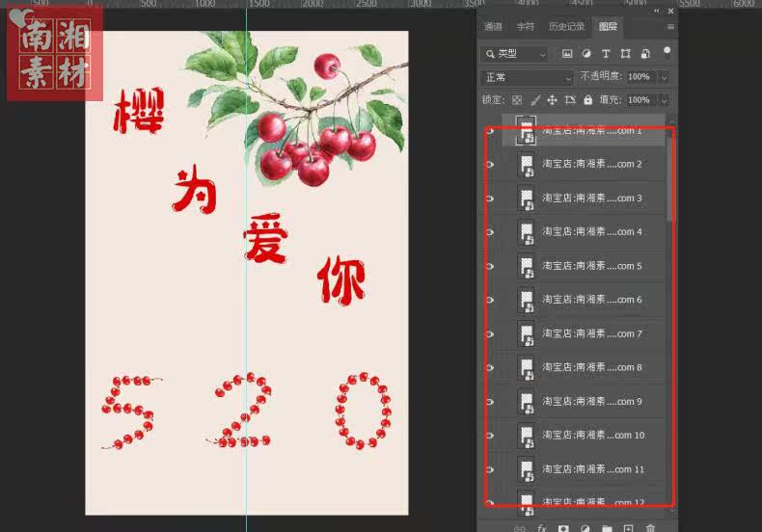
Task: Click lock image pixels brush icon
Action: [535, 100]
